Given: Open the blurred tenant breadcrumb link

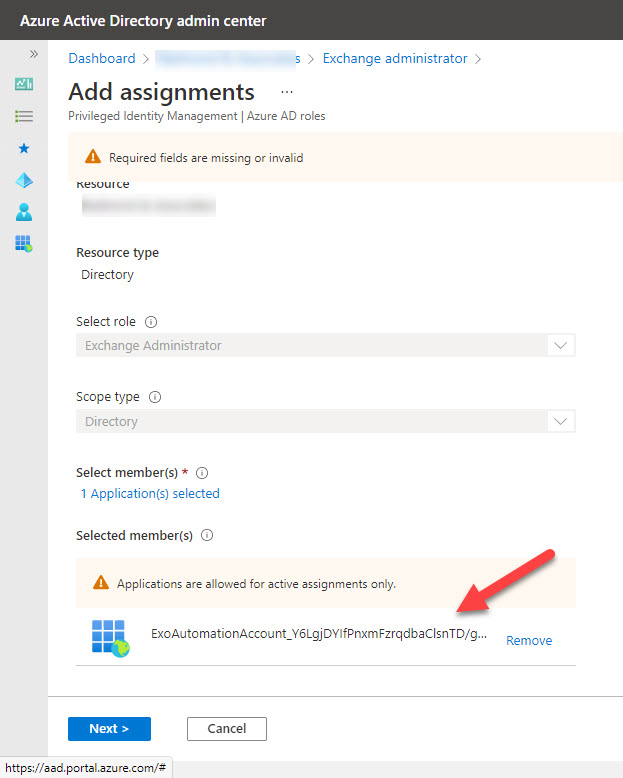Looking at the screenshot, I should pos(228,59).
